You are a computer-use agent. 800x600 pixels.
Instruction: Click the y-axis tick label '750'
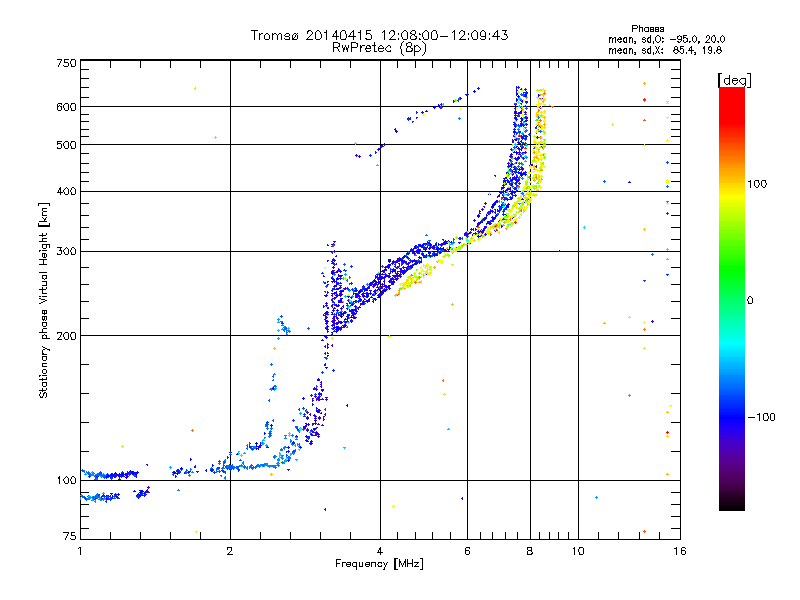tap(66, 63)
